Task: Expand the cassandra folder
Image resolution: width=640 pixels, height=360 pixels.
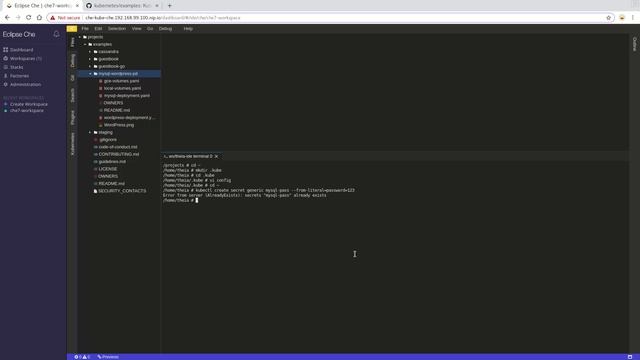Action: pyautogui.click(x=90, y=52)
